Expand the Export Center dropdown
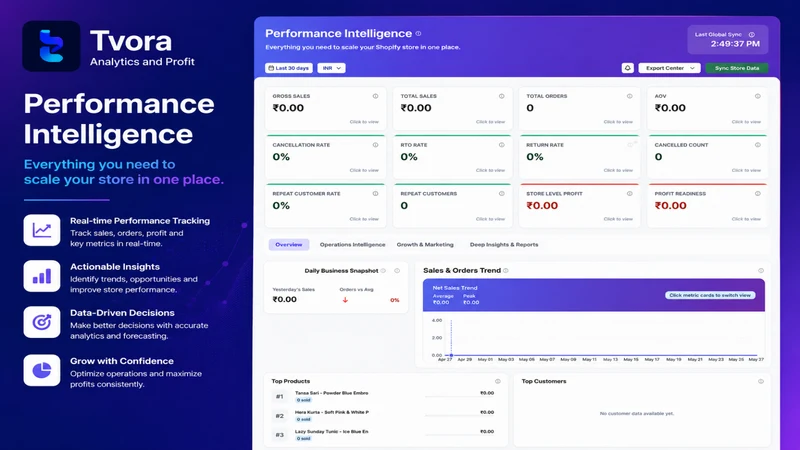Image resolution: width=800 pixels, height=450 pixels. [669, 68]
